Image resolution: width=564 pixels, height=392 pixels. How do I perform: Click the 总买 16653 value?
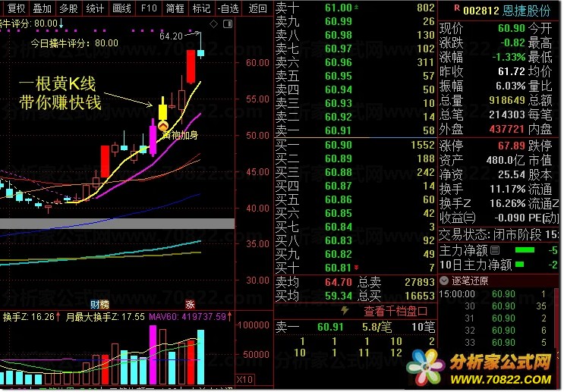[x=420, y=296]
